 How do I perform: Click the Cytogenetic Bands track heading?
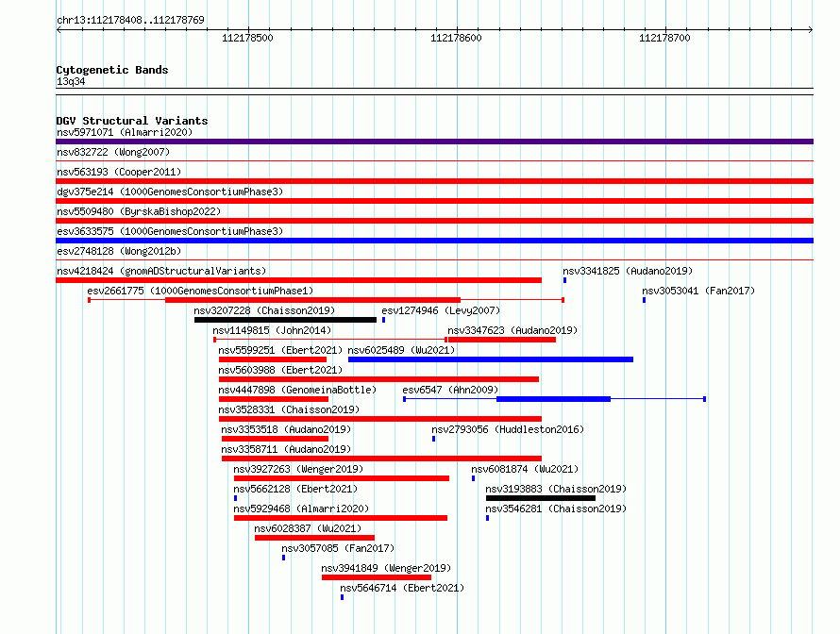coord(112,70)
